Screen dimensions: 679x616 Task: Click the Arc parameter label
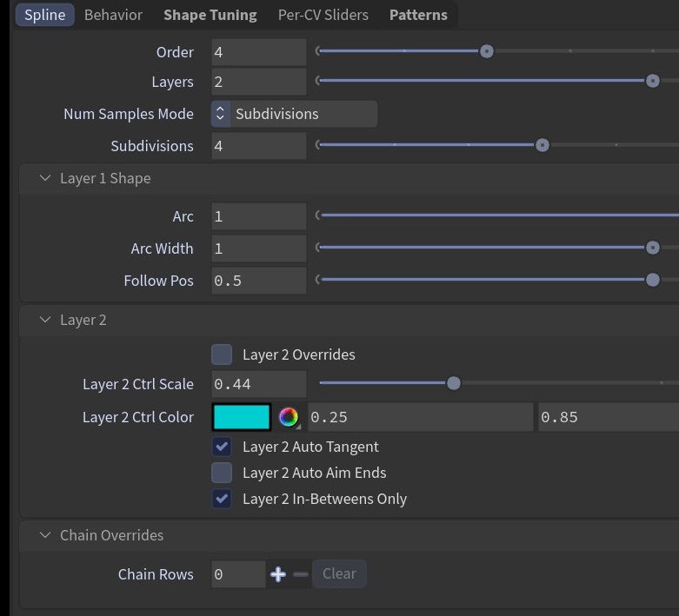pos(183,216)
